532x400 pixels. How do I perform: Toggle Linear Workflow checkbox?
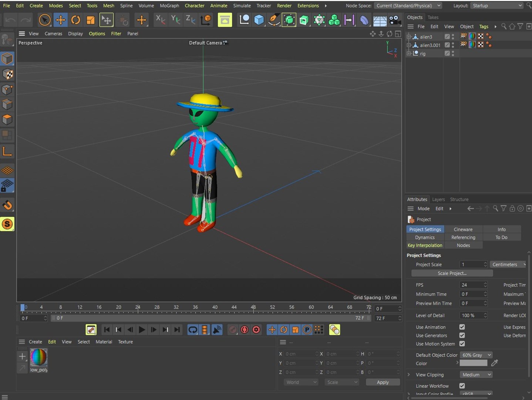pos(462,386)
